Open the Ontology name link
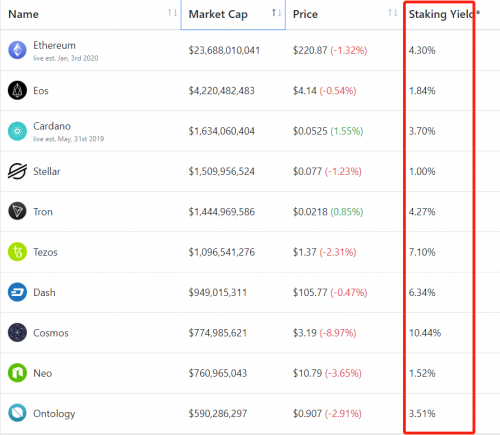500x435 pixels. click(54, 414)
